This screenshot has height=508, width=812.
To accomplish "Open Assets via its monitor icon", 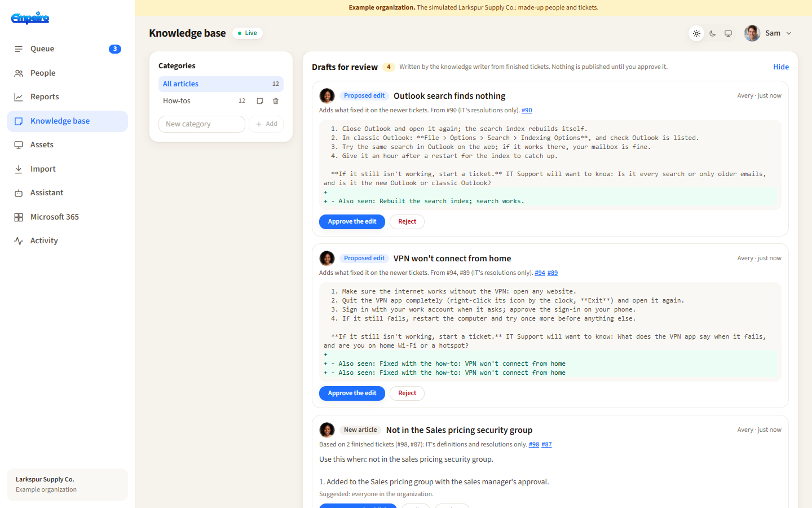I will pos(19,145).
